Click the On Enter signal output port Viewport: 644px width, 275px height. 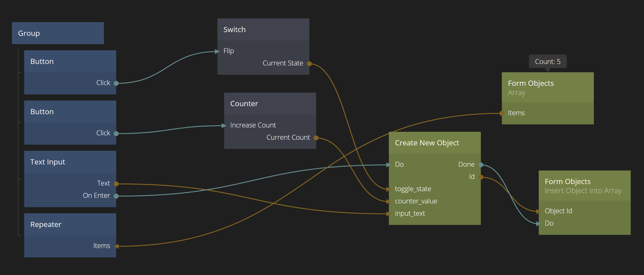coord(116,196)
